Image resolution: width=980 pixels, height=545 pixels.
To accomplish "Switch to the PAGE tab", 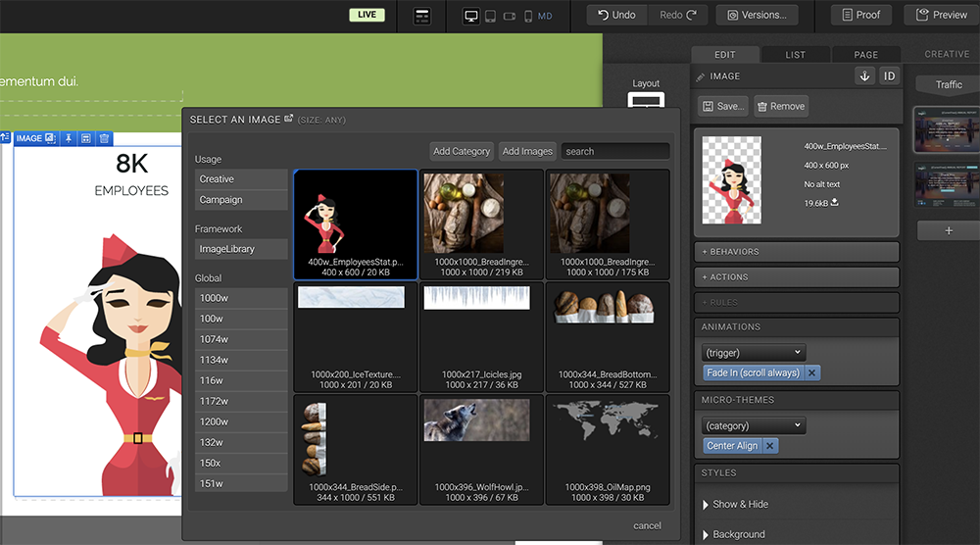I will click(x=865, y=54).
